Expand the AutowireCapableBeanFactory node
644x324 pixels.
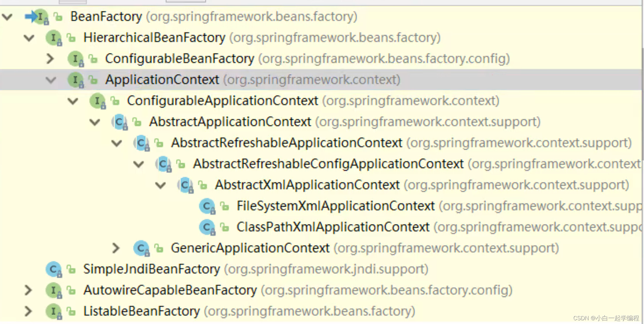tap(28, 290)
